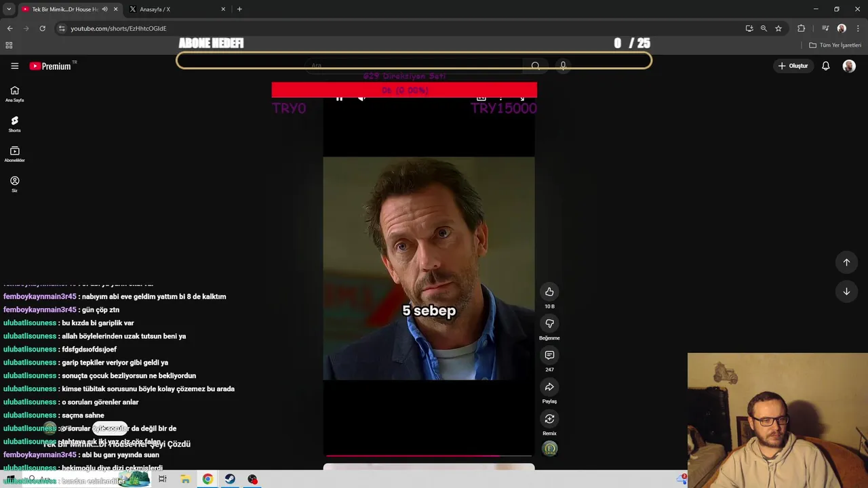Click the youtube.com address bar URL
This screenshot has height=488, width=868.
tap(119, 28)
